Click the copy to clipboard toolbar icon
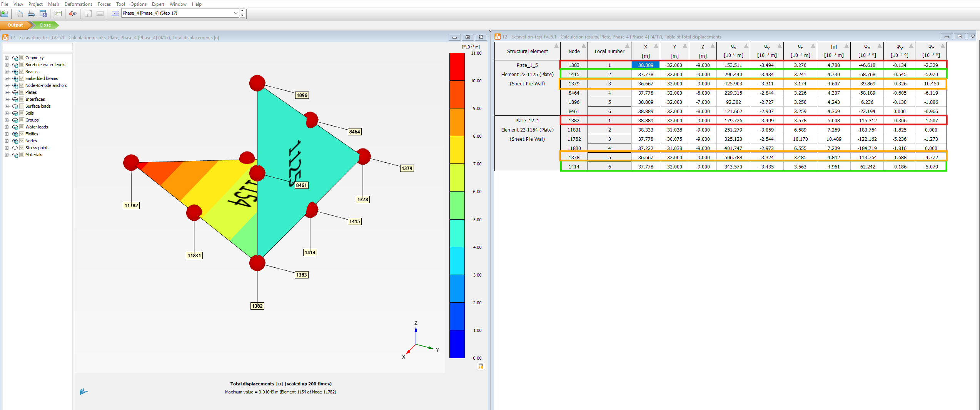The width and height of the screenshot is (980, 410). (x=19, y=13)
